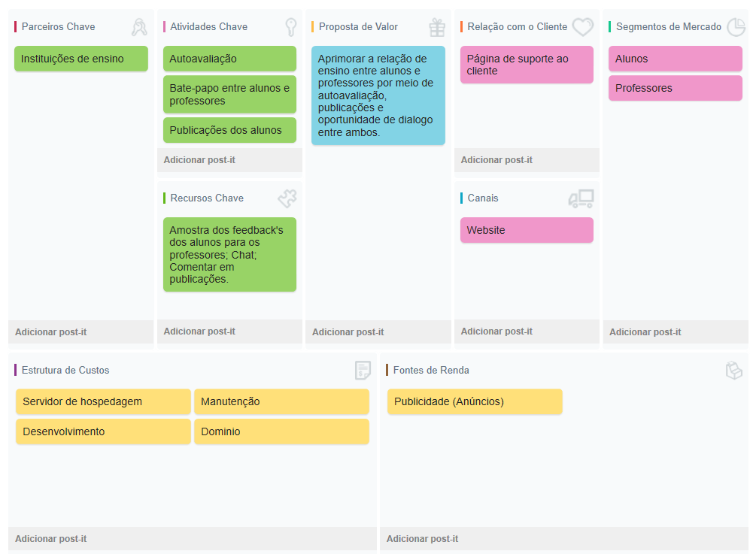This screenshot has height=554, width=756.
Task: Click the Fontes de Renda money icon
Action: click(x=733, y=370)
